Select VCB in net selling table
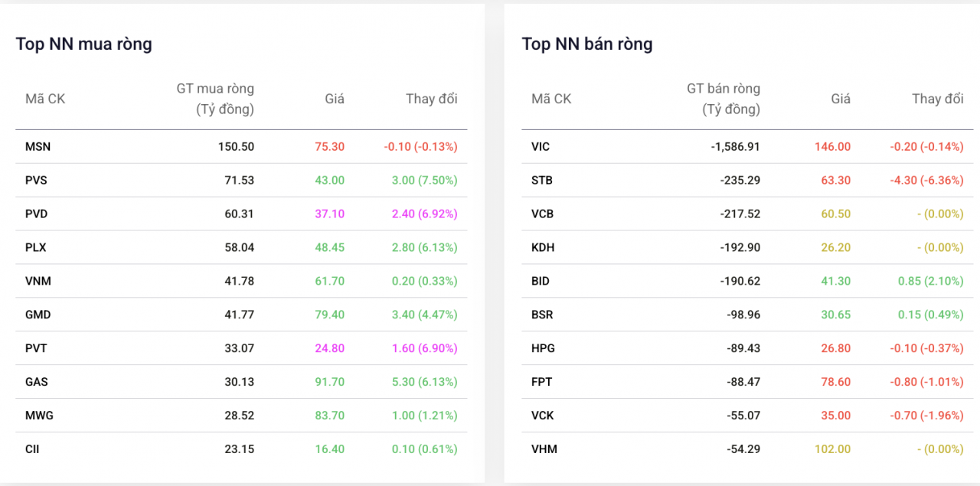The width and height of the screenshot is (980, 486). tap(542, 214)
